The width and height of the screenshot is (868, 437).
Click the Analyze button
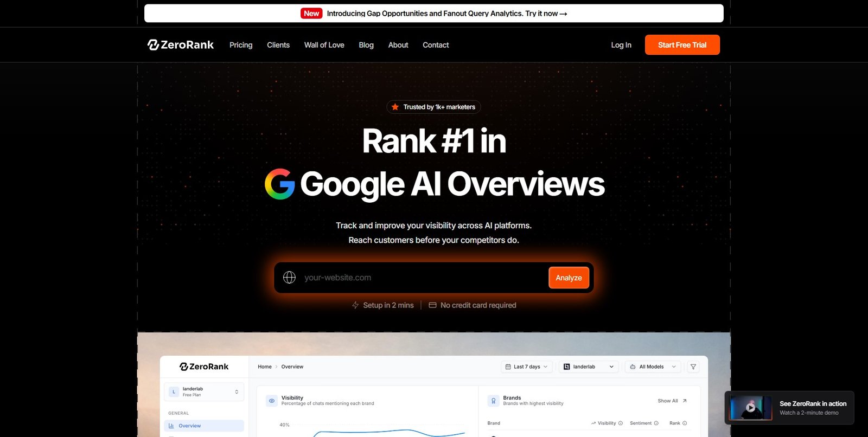pos(569,278)
